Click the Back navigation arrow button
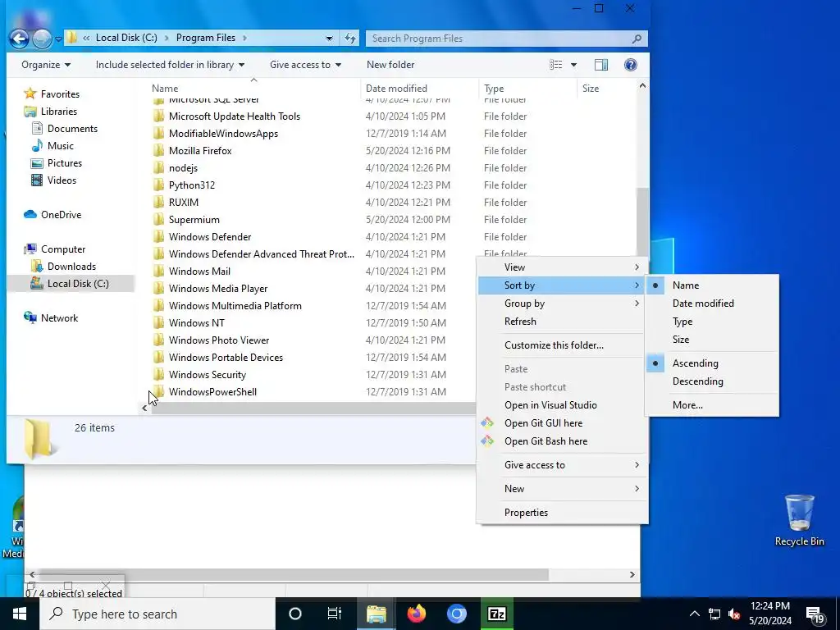Viewport: 840px width, 630px height. point(20,39)
